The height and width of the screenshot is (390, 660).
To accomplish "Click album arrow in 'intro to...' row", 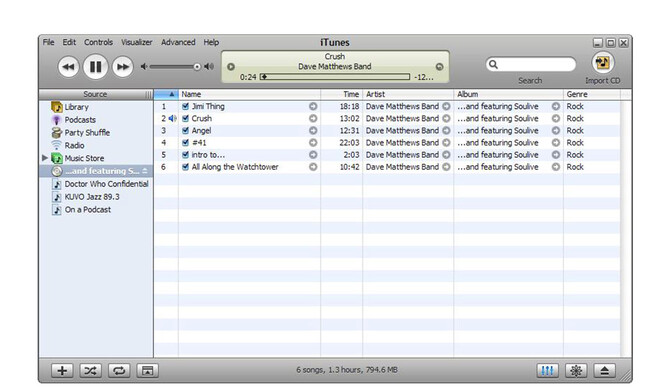I will point(556,155).
